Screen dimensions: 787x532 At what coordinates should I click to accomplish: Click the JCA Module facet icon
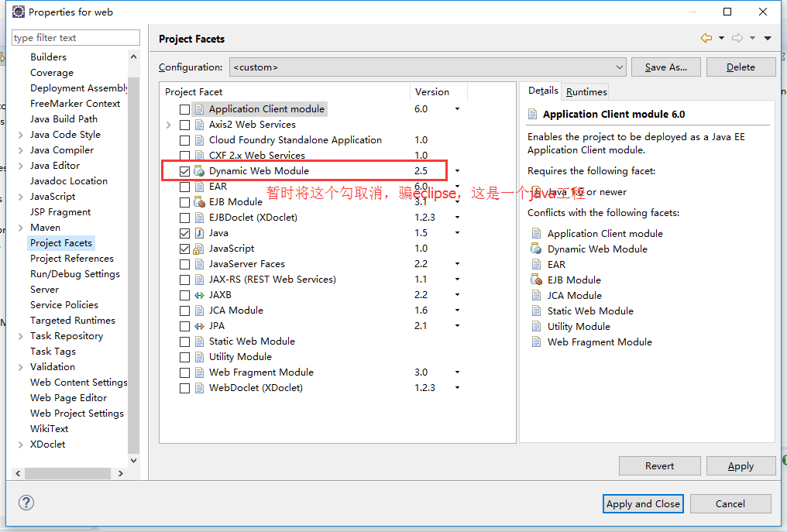click(199, 311)
